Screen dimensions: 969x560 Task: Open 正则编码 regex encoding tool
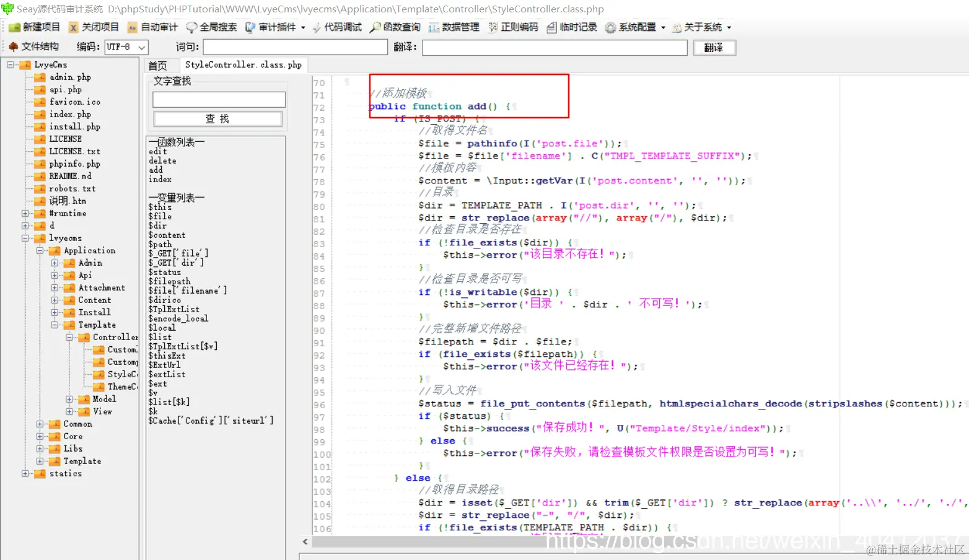tap(514, 27)
